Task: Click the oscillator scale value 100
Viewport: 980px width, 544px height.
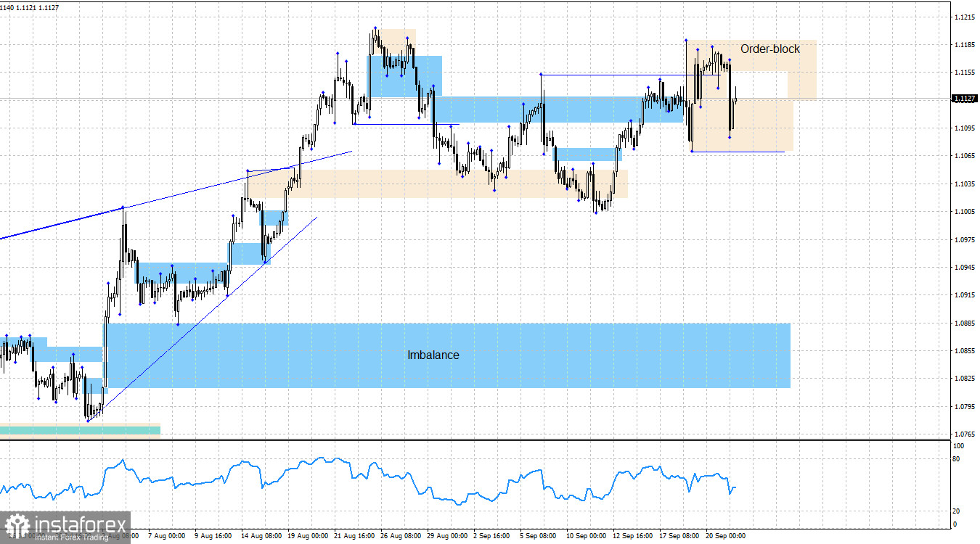Action: 958,446
